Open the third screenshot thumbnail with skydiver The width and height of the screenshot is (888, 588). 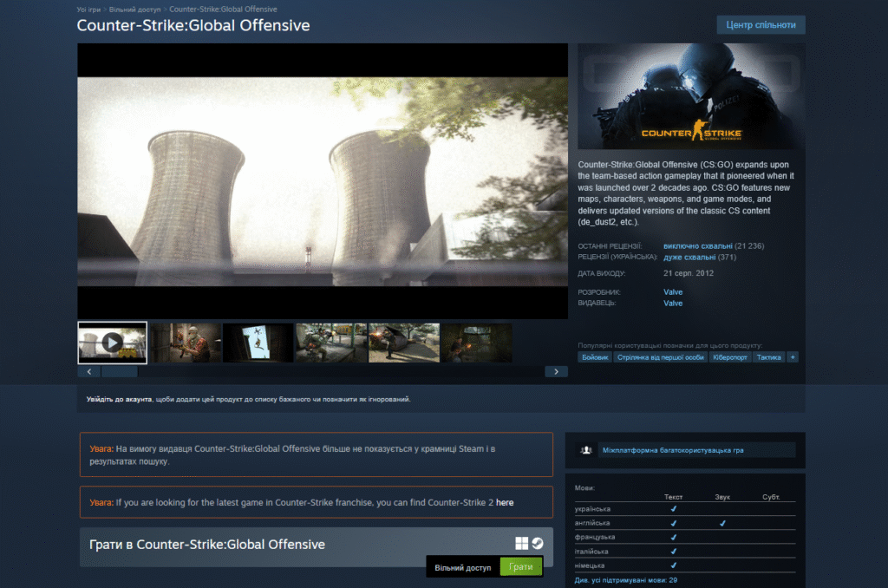pyautogui.click(x=258, y=343)
